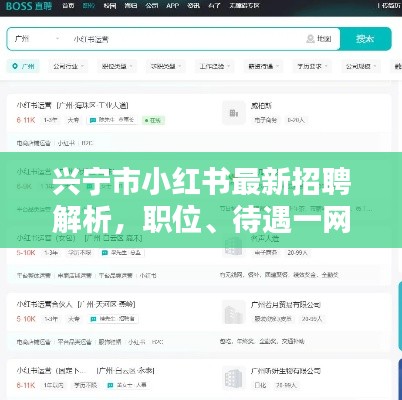Open 小红书运营合伙人 天河区 job title
Screen dimensions: 402x400
click(x=76, y=304)
